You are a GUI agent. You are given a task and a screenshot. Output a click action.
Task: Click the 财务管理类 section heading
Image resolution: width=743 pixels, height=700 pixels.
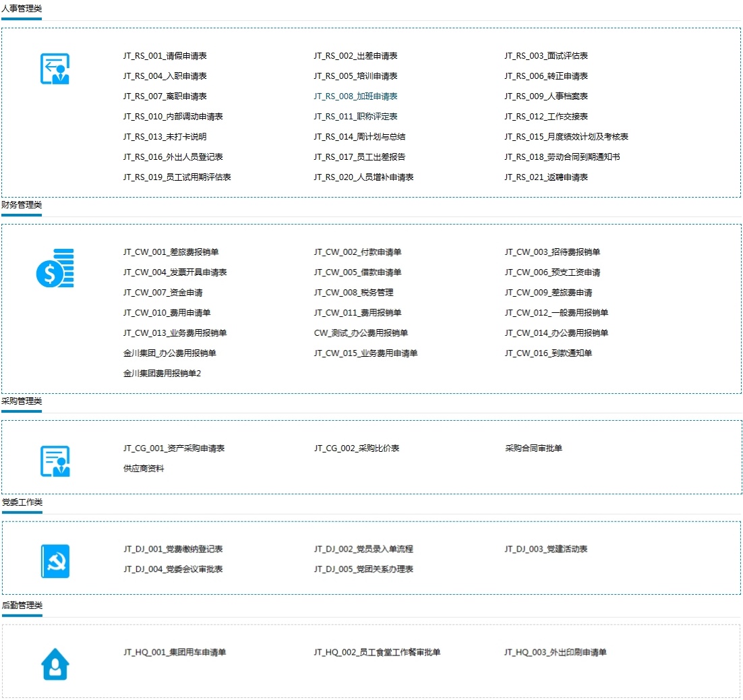(x=22, y=205)
